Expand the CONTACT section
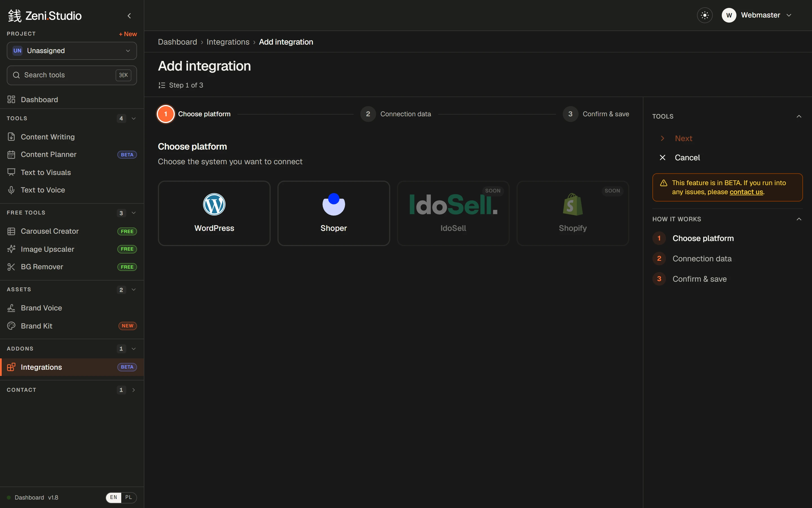812x508 pixels. [134, 390]
